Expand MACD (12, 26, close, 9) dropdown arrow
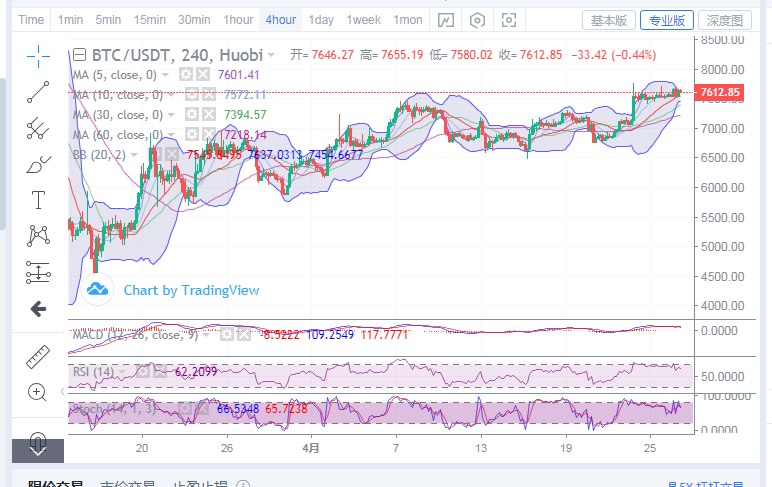Screen dimensions: 772x487 pyautogui.click(x=206, y=335)
